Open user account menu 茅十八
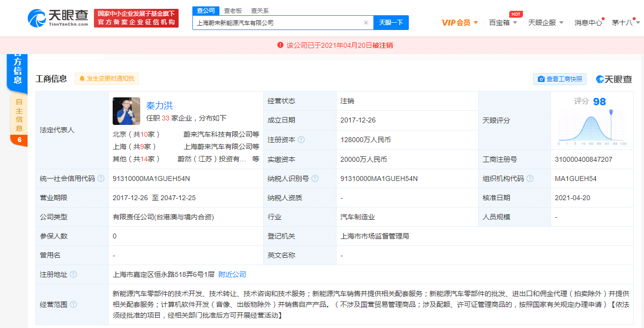The width and height of the screenshot is (644, 328). [625, 23]
